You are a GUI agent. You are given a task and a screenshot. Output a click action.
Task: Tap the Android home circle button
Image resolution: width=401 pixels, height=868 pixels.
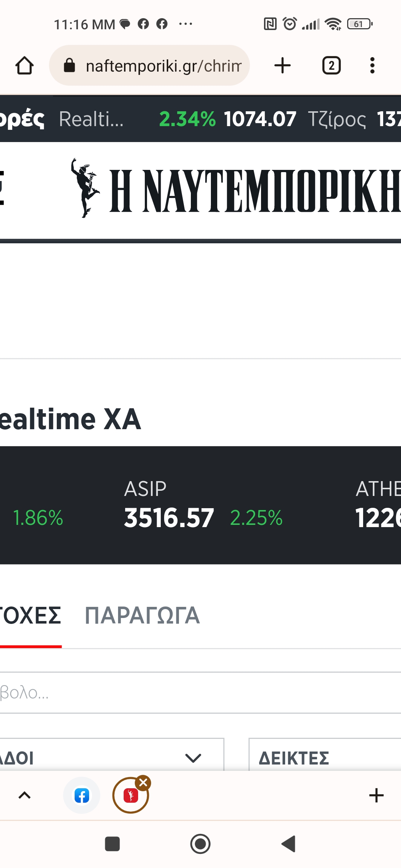coord(200,844)
